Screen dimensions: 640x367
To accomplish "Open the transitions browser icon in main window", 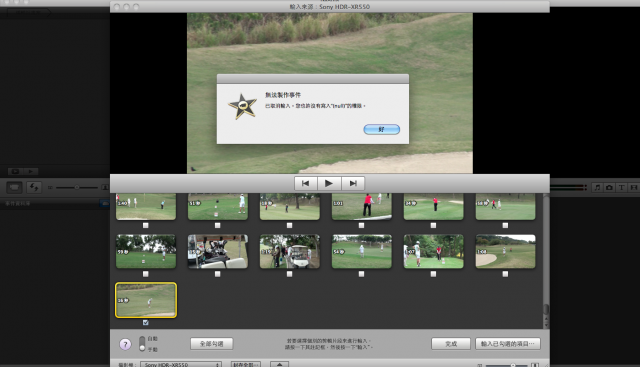I will [633, 187].
